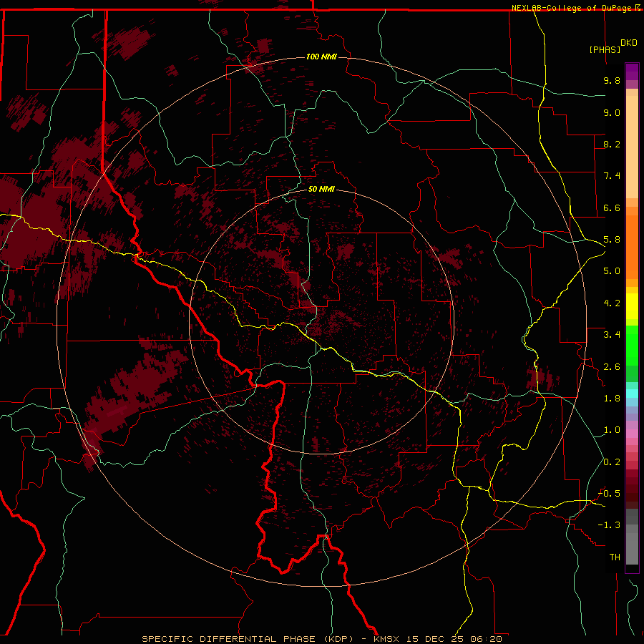Click the DKD label above the color scale
The width and height of the screenshot is (644, 644).
point(628,43)
